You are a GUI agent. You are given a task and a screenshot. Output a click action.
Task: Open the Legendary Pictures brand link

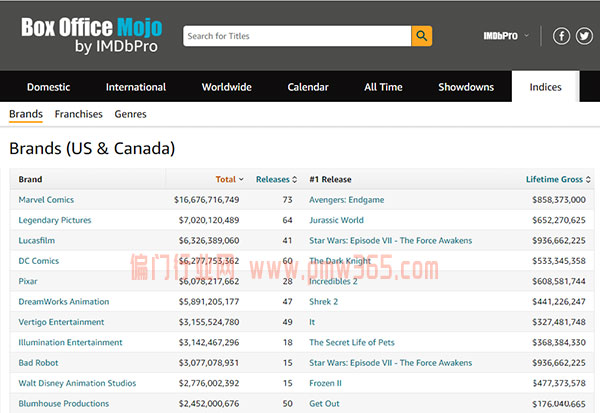click(55, 220)
